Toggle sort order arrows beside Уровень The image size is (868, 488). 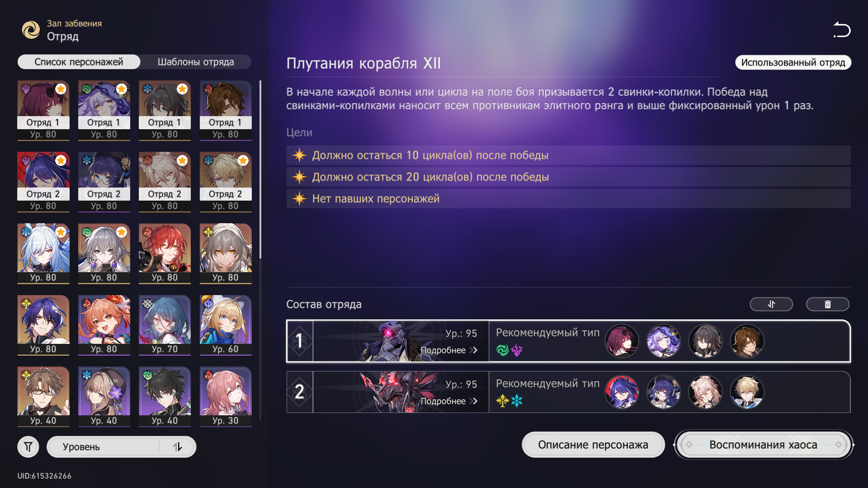(x=177, y=447)
